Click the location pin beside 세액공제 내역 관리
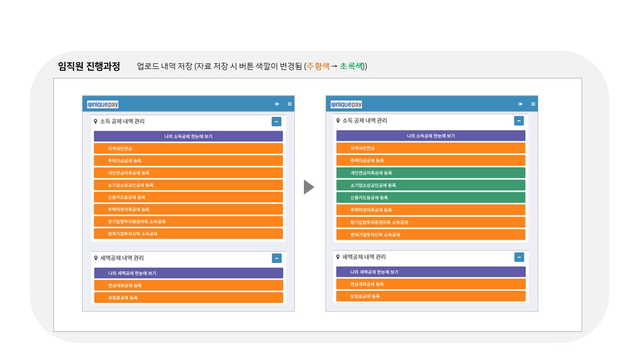Image resolution: width=644 pixels, height=362 pixels. pos(96,258)
